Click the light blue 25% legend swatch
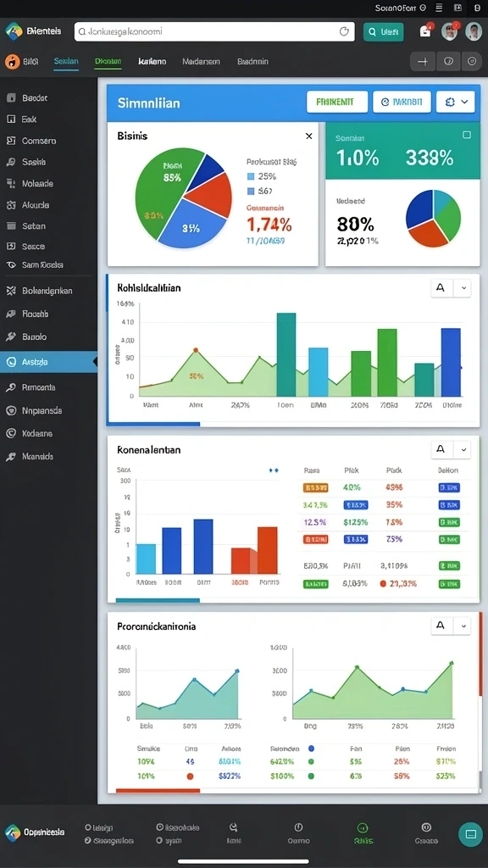Viewport: 488px width, 868px height. 250,176
